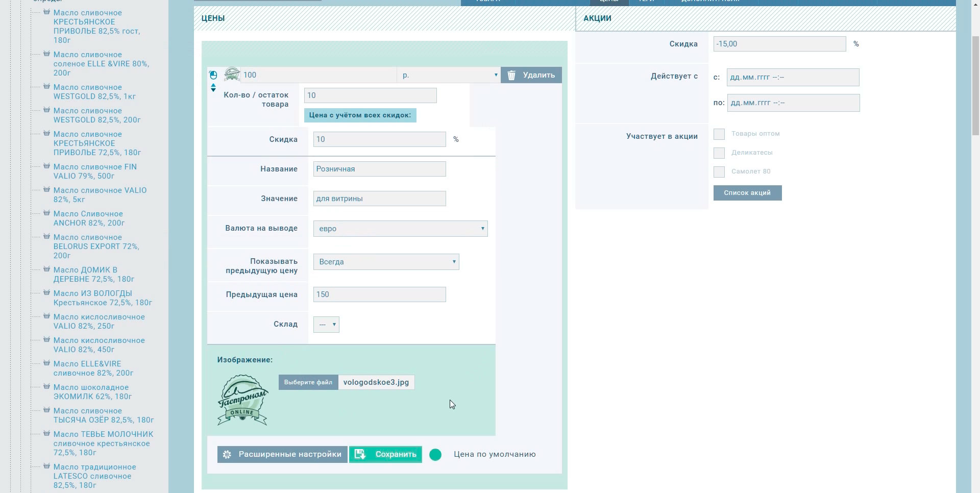
Task: Click the Выберите файл button
Action: 308,382
